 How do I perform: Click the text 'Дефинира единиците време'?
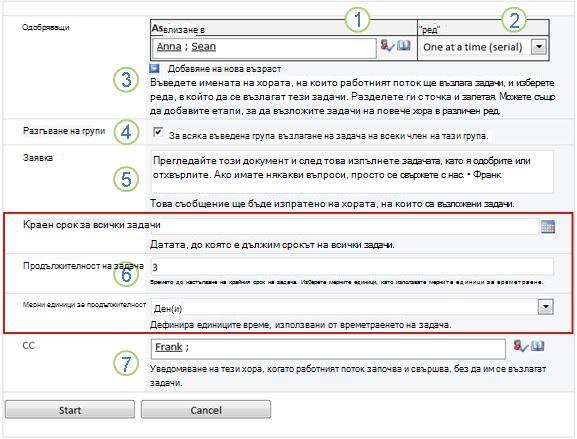pyautogui.click(x=211, y=325)
